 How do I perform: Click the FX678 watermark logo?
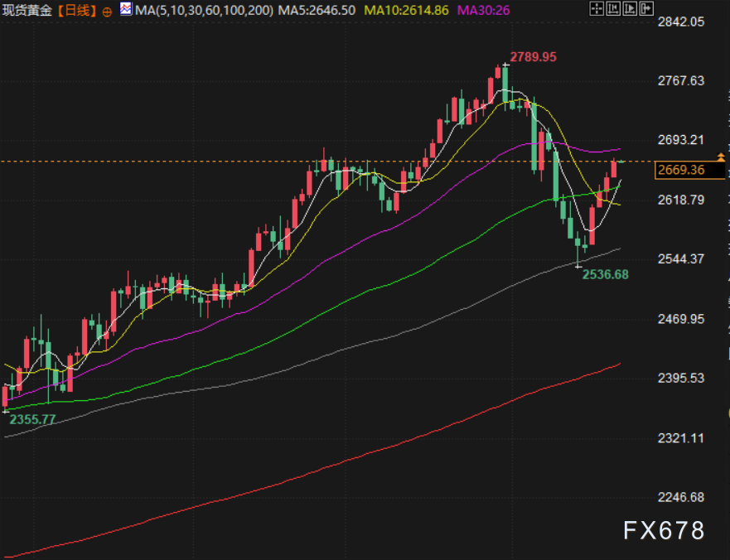[x=664, y=530]
